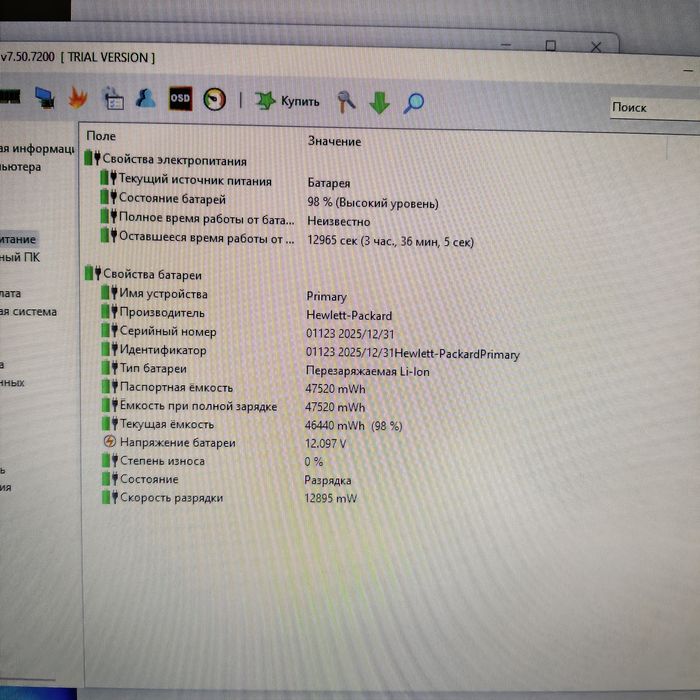700x700 pixels.
Task: Click the value Перезаряжаемая Li-Ion
Action: tap(368, 371)
